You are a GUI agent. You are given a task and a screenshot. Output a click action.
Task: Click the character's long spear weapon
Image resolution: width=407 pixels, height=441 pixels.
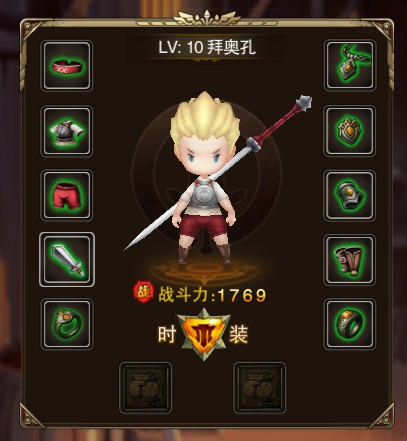tap(218, 173)
